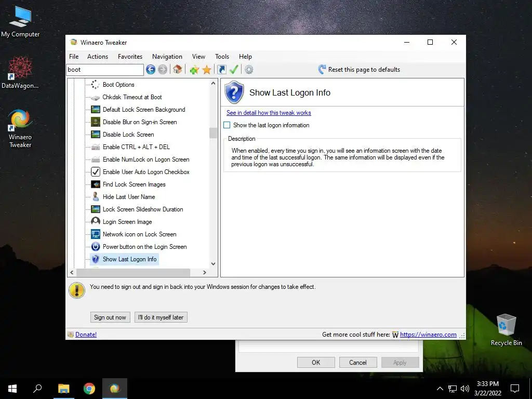
Task: Open the Favorites menu
Action: coord(130,57)
